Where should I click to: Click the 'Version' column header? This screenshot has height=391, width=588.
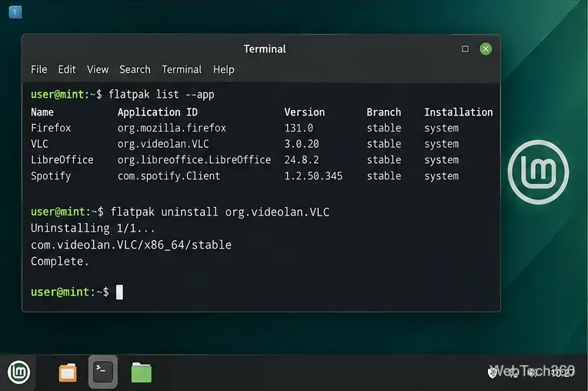click(305, 112)
